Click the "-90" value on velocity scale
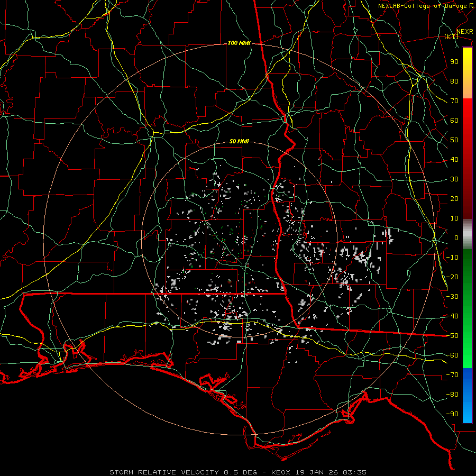 pos(452,414)
